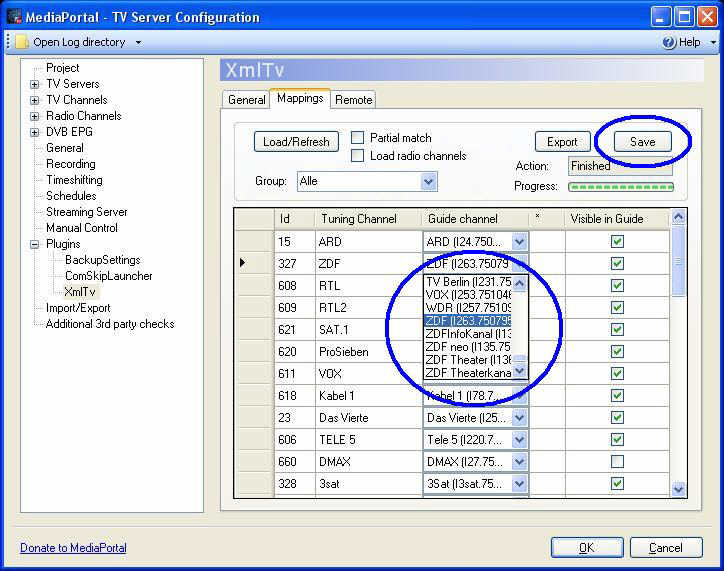724x571 pixels.
Task: Open the ARD guide channel dropdown
Action: pos(519,242)
